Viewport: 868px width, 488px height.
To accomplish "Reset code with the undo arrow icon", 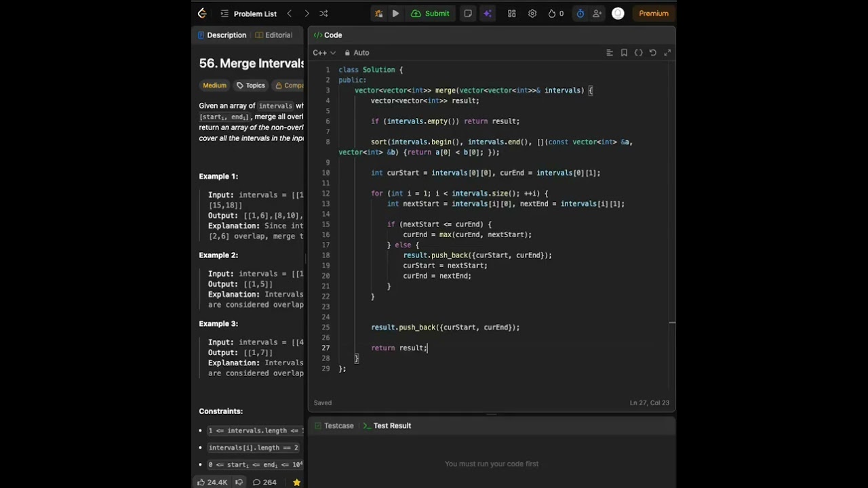I will tap(653, 53).
